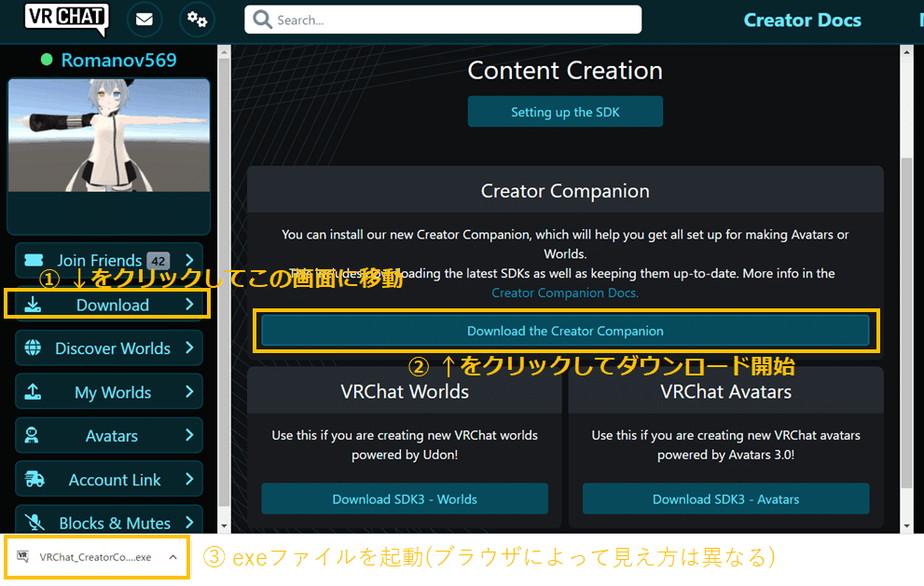The width and height of the screenshot is (924, 586).
Task: Expand the Blocks & Mutes chevron
Action: 189,522
